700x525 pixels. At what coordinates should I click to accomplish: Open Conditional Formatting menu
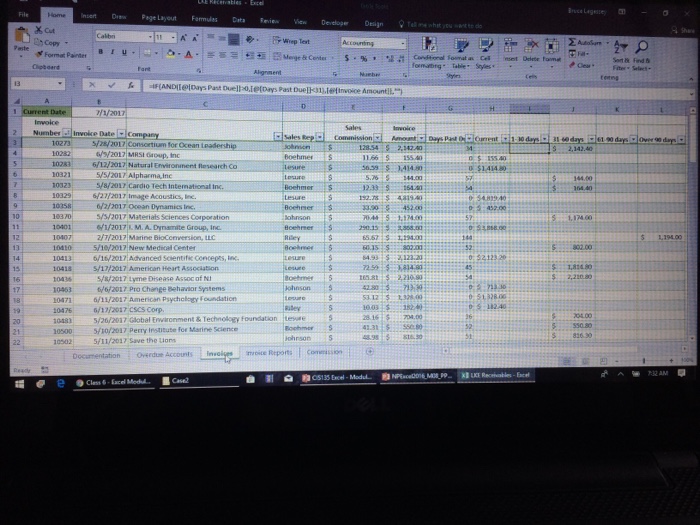[x=428, y=53]
